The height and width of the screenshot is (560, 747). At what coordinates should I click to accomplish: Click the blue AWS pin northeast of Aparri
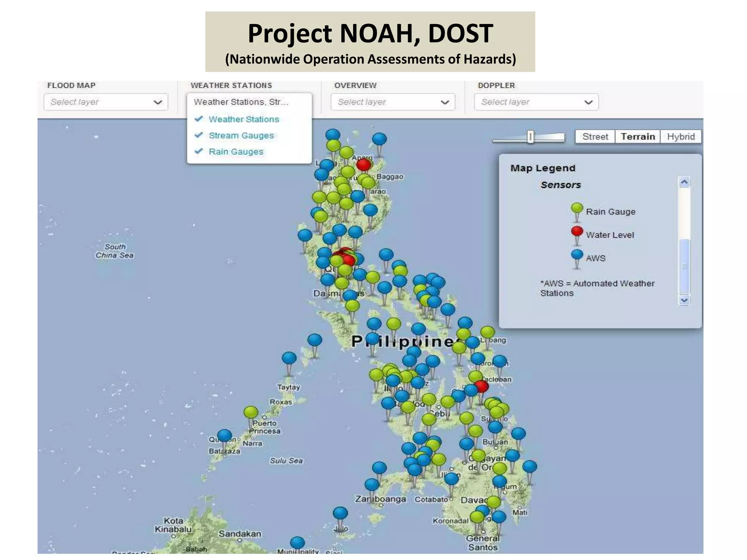[x=379, y=139]
